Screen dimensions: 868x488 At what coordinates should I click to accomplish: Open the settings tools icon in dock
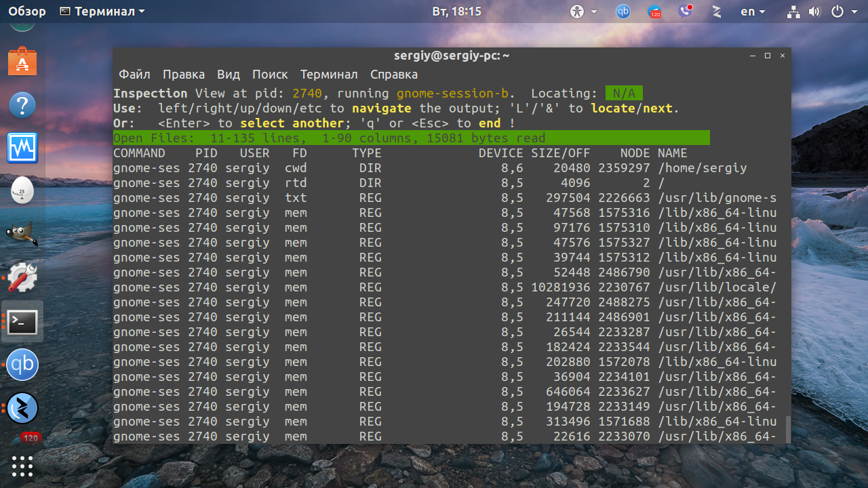[x=22, y=277]
